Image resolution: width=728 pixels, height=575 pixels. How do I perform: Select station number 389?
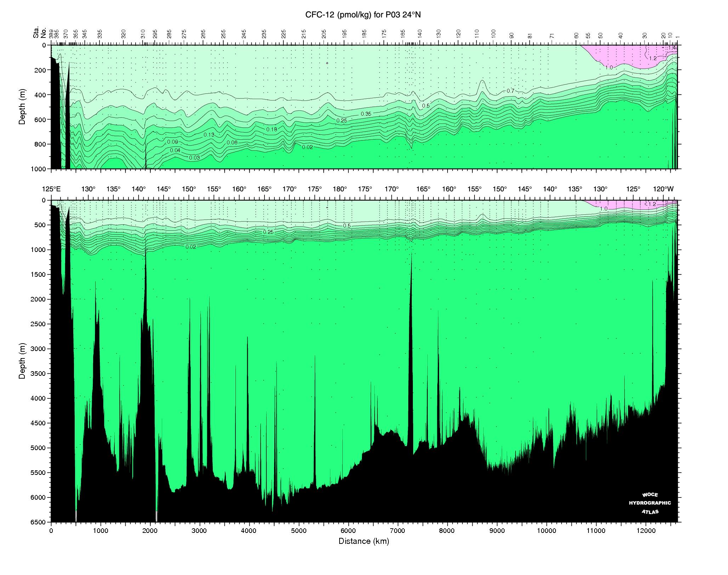click(x=51, y=34)
